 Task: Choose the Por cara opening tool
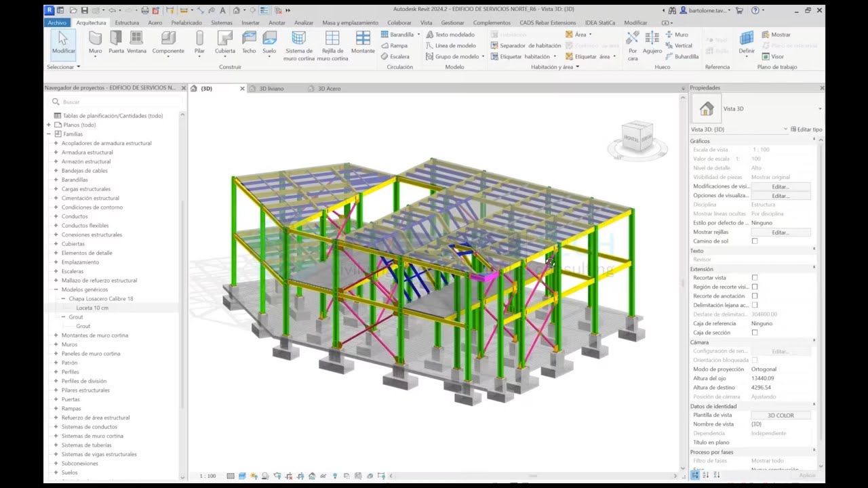click(x=633, y=45)
